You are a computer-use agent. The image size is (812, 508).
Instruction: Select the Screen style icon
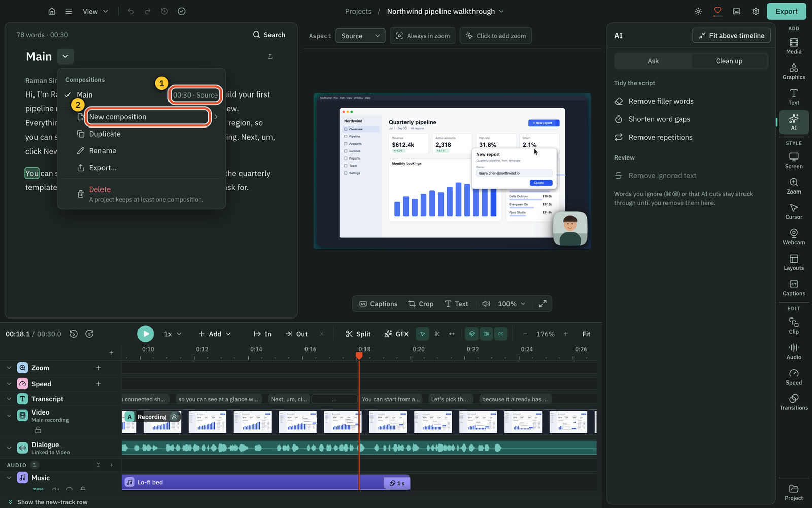click(794, 161)
